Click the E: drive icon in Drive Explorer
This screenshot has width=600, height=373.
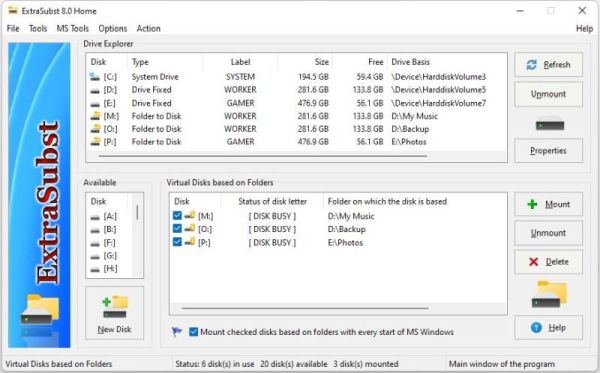coord(95,104)
